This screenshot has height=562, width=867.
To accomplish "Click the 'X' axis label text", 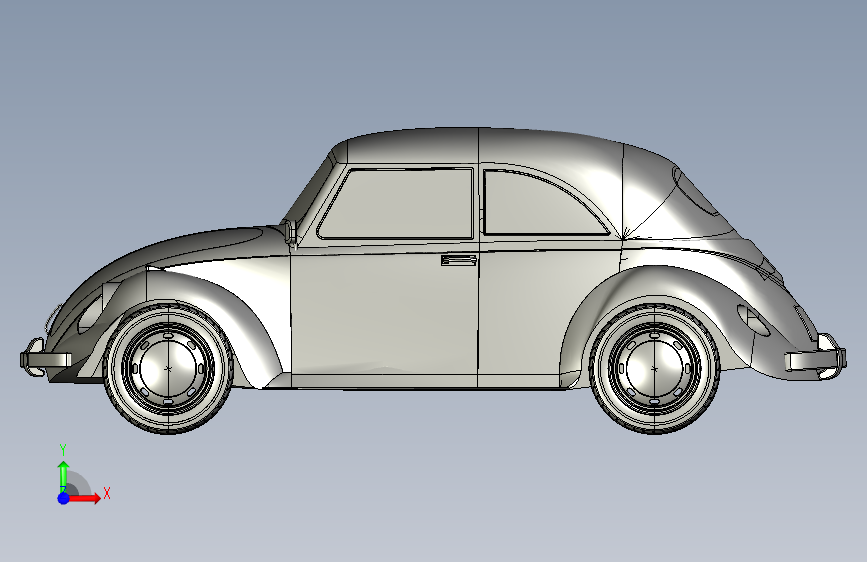I will pyautogui.click(x=107, y=493).
